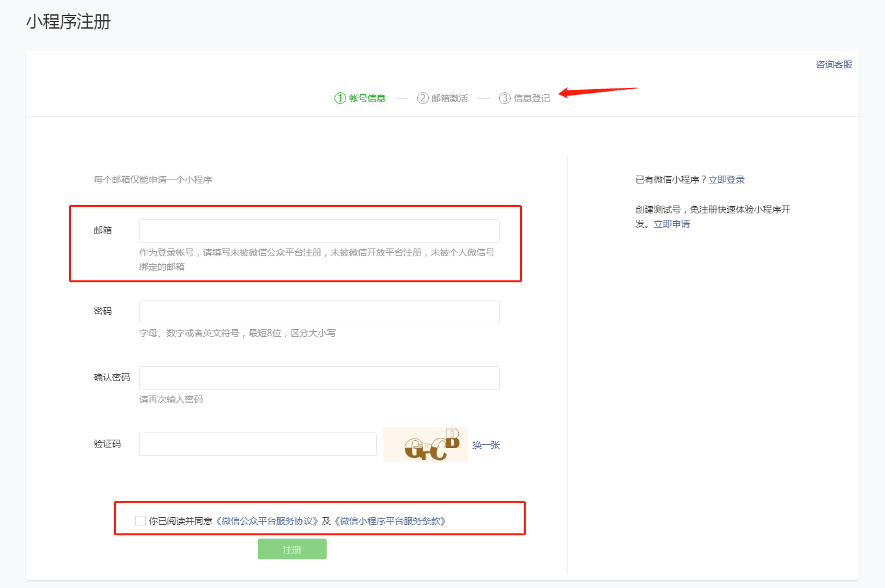The image size is (885, 588).
Task: Open 咨询客服 customer service link
Action: pyautogui.click(x=834, y=64)
